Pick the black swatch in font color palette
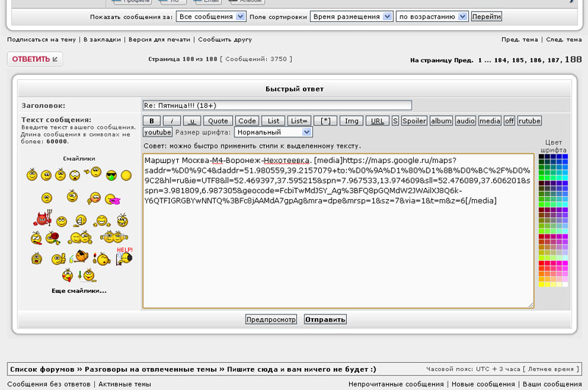Viewport: 588px width, 390px height. click(x=542, y=156)
